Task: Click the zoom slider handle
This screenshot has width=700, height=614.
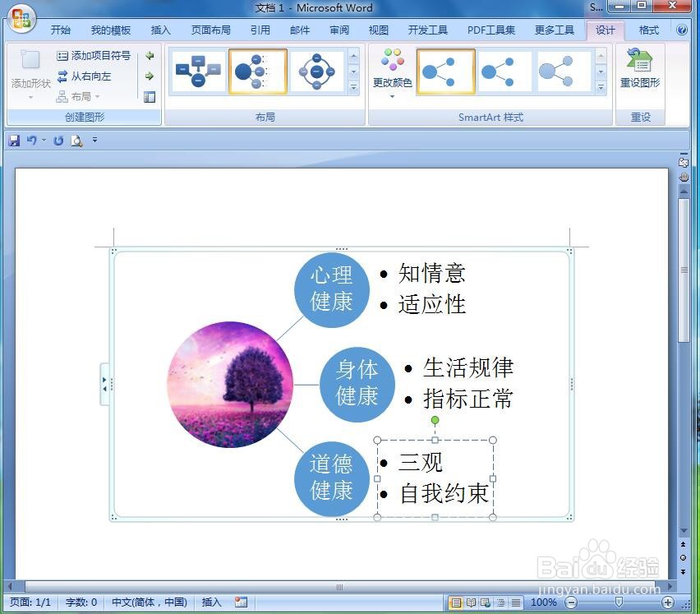Action: click(x=619, y=602)
